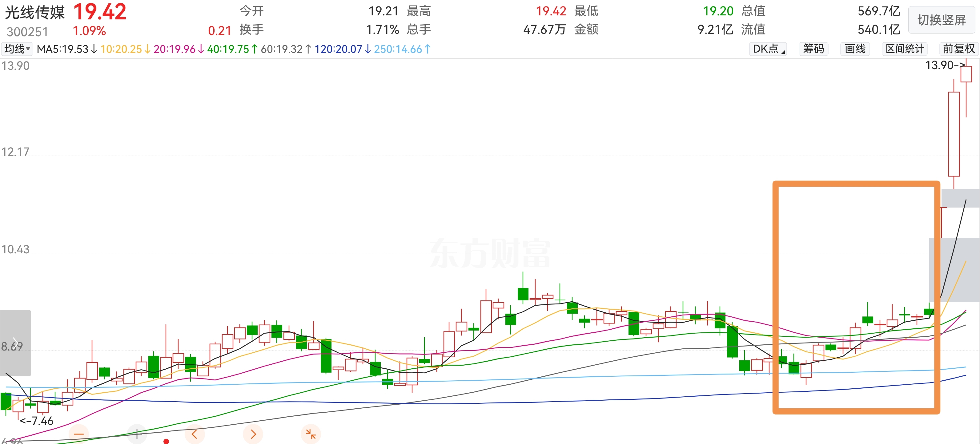This screenshot has width=980, height=444.
Task: Tap the collapse arrows icon
Action: click(311, 434)
